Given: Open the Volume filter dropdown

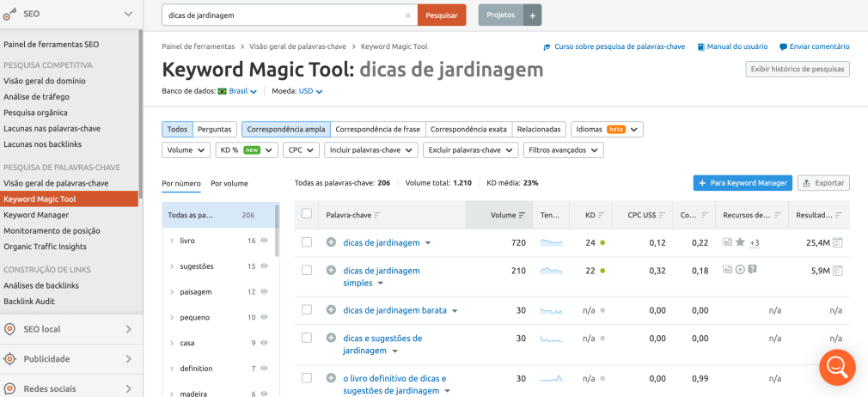Looking at the screenshot, I should click(186, 150).
